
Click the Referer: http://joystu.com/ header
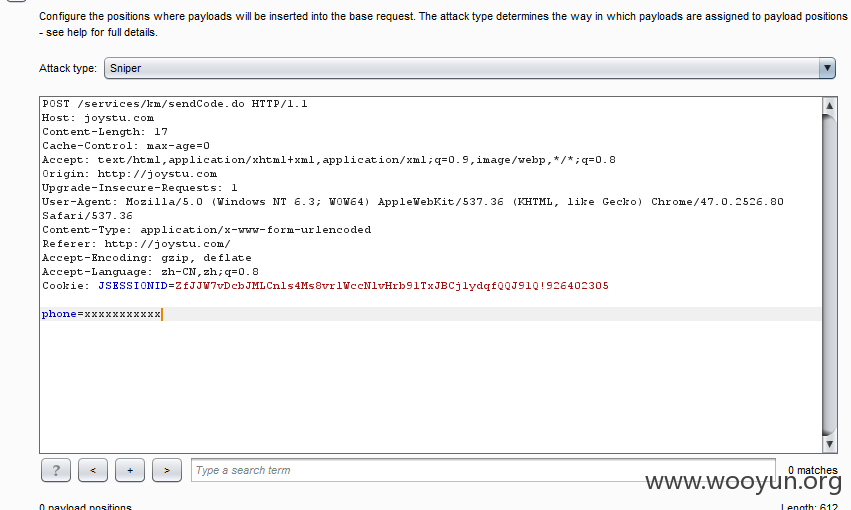[136, 244]
